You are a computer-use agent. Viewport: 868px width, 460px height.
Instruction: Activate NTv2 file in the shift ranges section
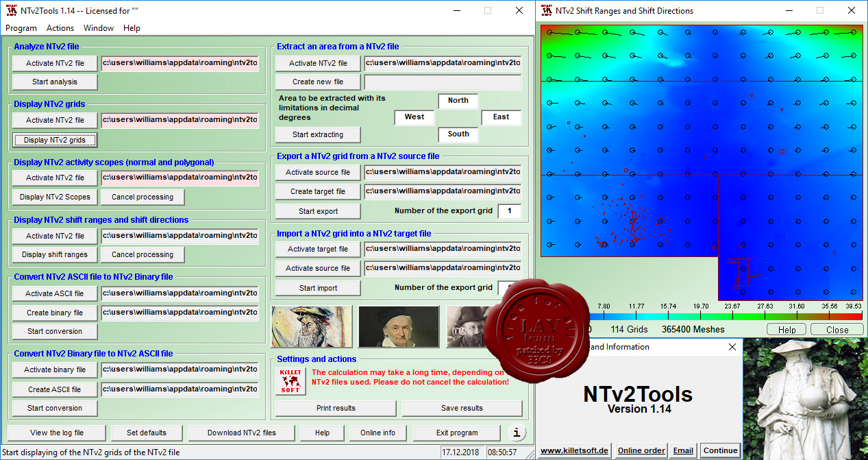55,236
